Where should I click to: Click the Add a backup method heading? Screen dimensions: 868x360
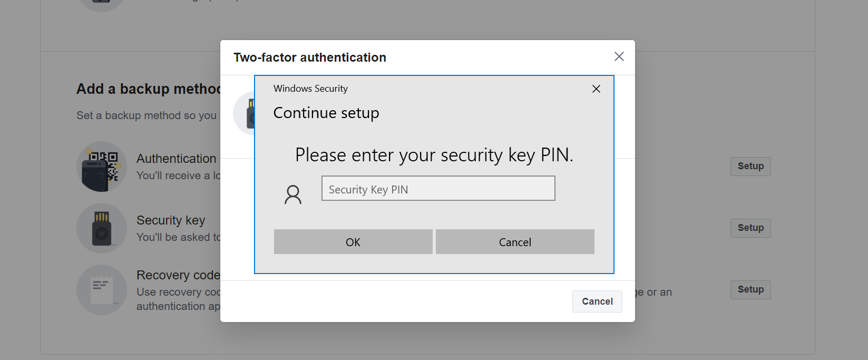click(148, 89)
